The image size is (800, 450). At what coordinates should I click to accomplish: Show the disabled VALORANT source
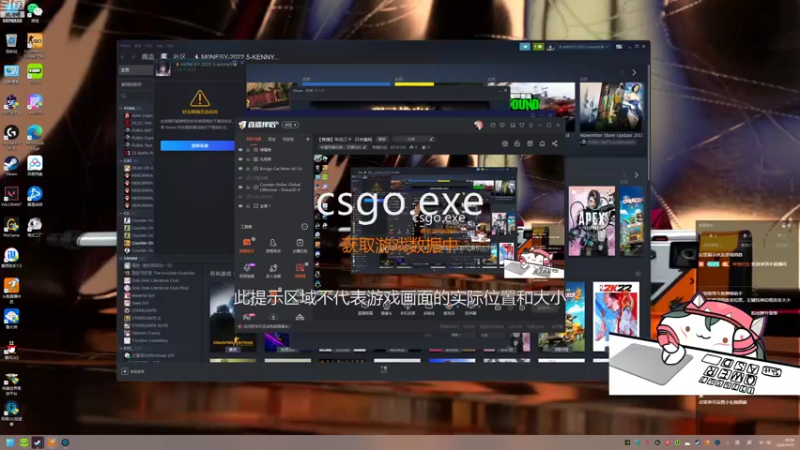tap(241, 196)
